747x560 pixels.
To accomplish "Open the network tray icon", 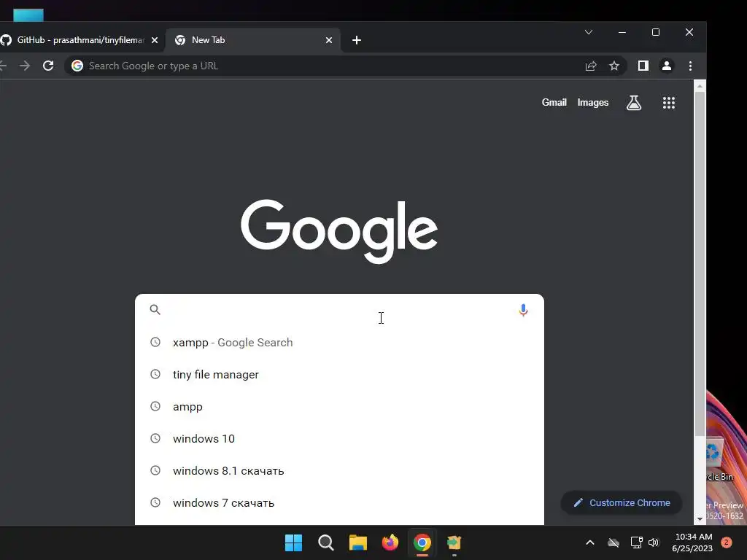I will 636,542.
